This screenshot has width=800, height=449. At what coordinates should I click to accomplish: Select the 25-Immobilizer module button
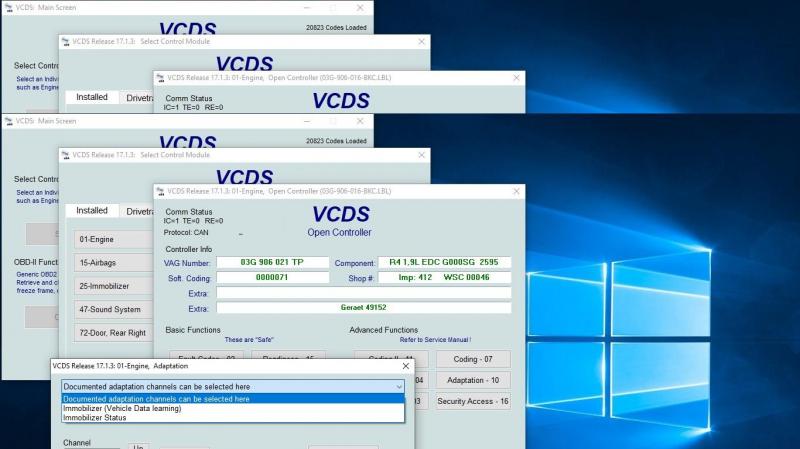click(x=114, y=286)
